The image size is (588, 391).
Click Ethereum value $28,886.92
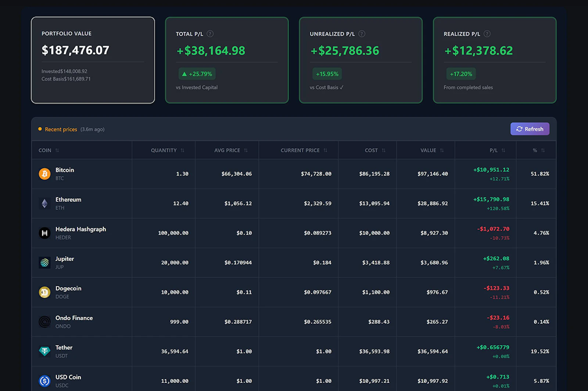coord(433,204)
